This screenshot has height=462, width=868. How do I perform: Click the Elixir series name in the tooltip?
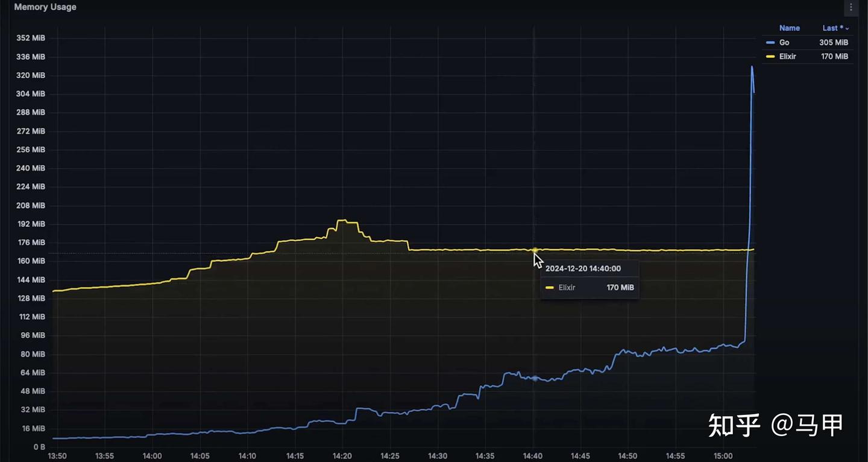coord(567,288)
